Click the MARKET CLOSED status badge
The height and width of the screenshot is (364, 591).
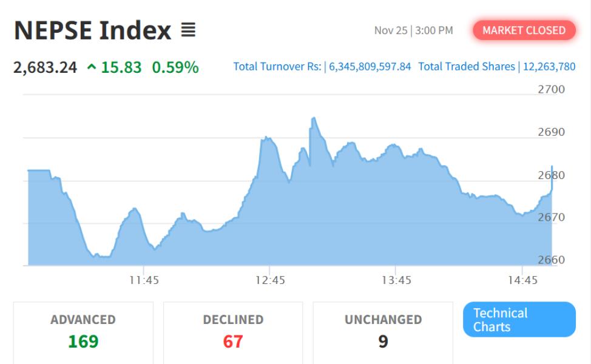click(524, 30)
